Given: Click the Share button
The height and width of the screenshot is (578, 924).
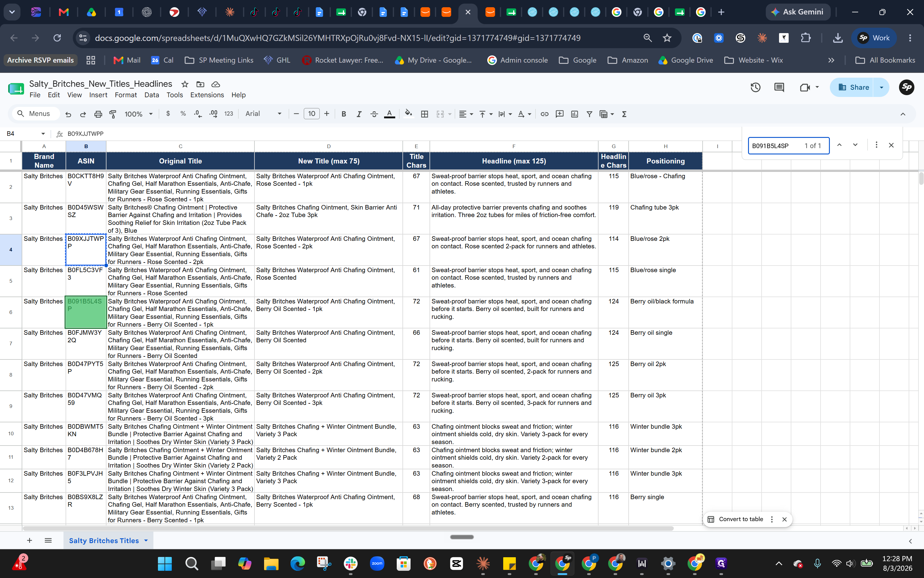Looking at the screenshot, I should [853, 88].
